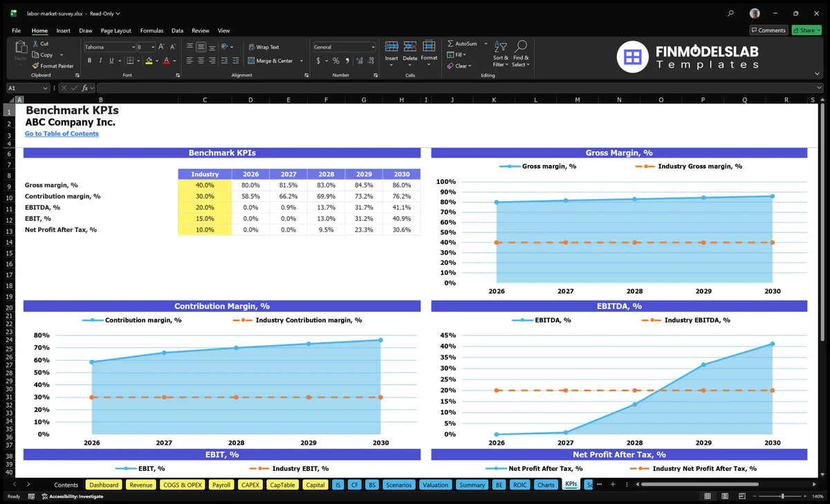Click Increase Indent icon
Screen dimensions: 830x504
235,61
